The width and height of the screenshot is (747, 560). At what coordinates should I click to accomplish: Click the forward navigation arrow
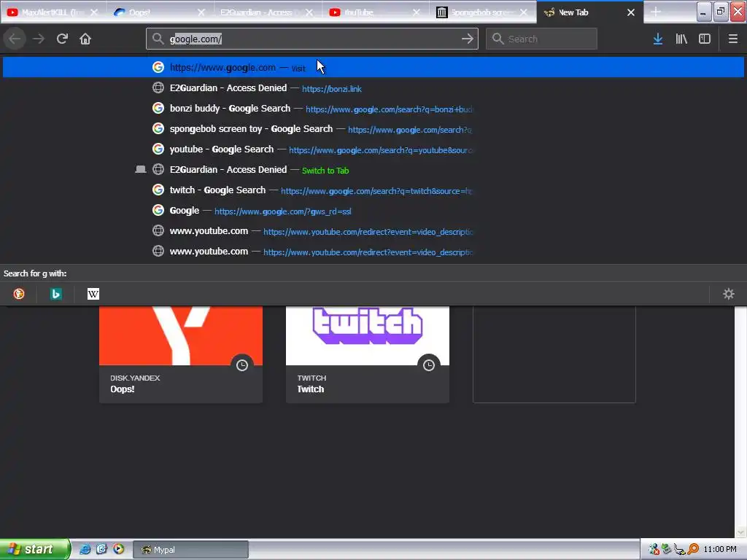tap(39, 39)
